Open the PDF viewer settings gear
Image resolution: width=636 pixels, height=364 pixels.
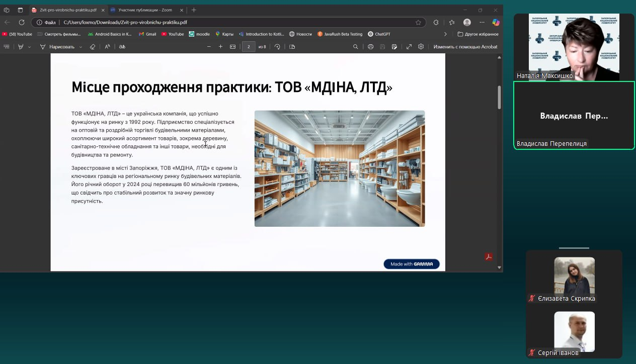[421, 47]
